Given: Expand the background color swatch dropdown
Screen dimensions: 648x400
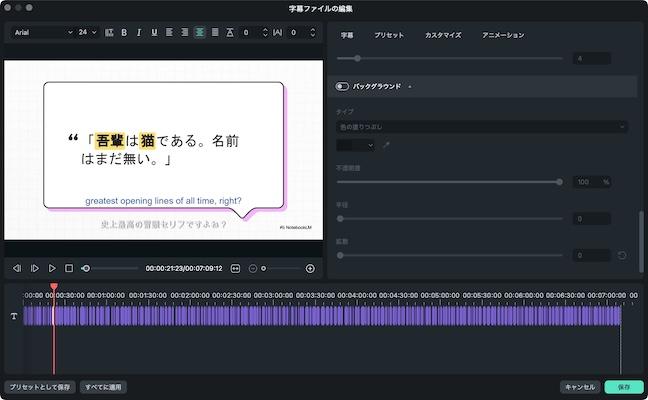Looking at the screenshot, I should coord(355,145).
